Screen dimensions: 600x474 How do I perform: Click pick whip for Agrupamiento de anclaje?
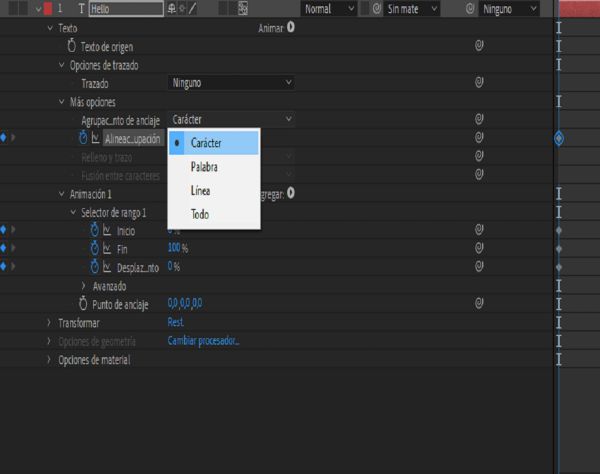[x=479, y=119]
